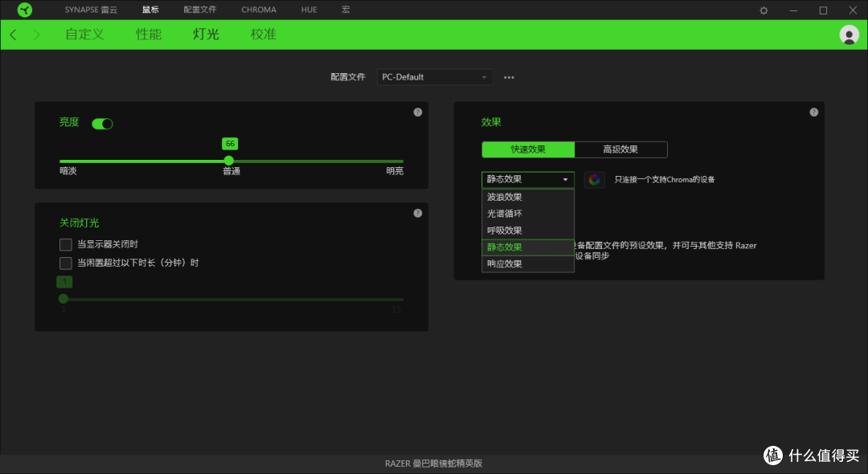Open the SYNAPSE 雷云 menu
This screenshot has width=868, height=474.
(x=91, y=10)
